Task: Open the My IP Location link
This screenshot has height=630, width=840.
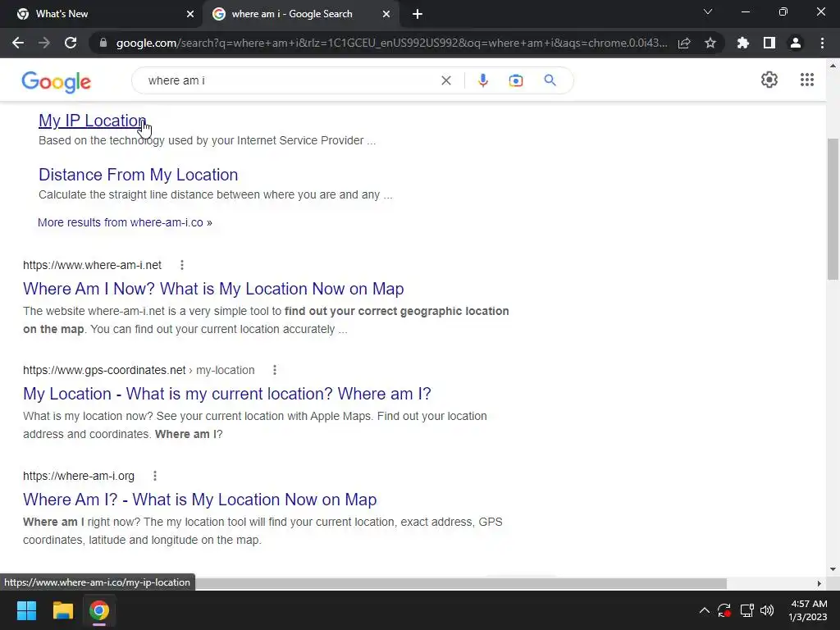Action: point(92,121)
